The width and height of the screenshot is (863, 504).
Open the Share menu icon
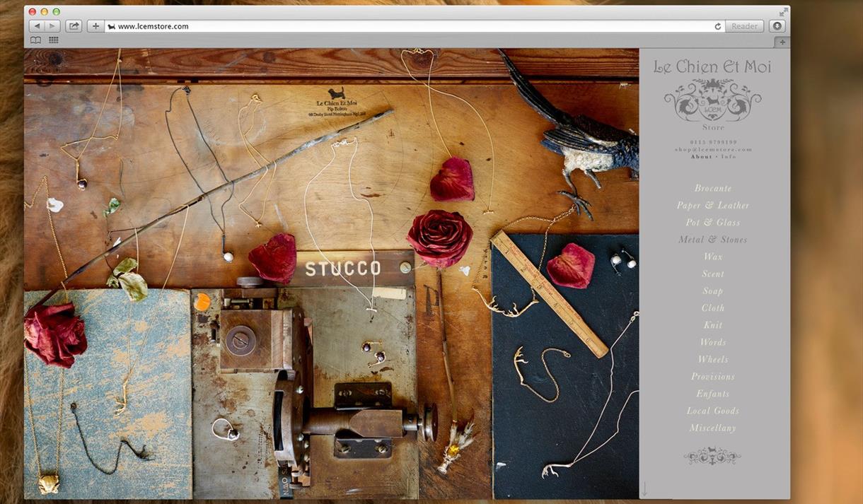click(73, 25)
